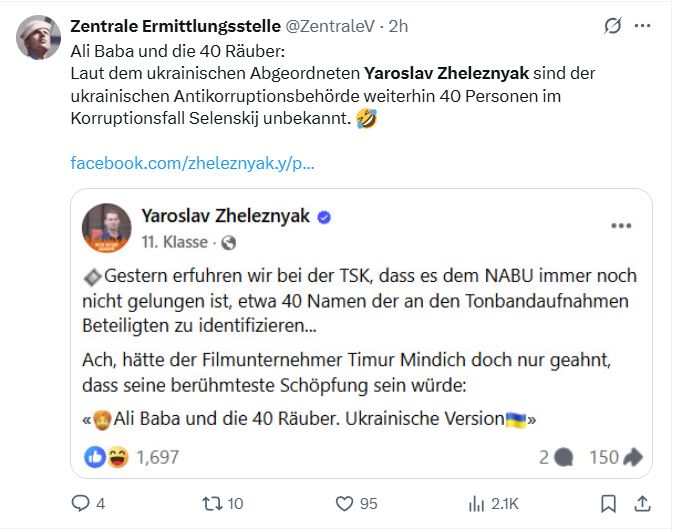Click the 2h tweet timestamp

click(x=399, y=26)
